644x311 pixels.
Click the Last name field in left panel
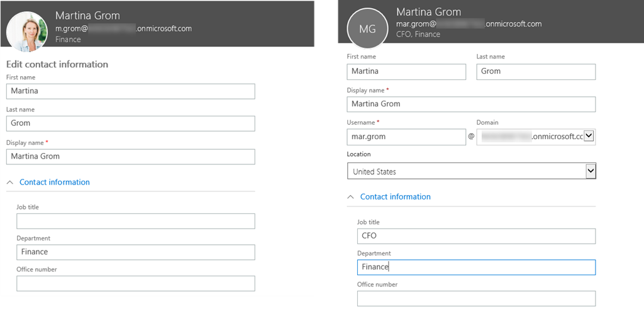(130, 123)
